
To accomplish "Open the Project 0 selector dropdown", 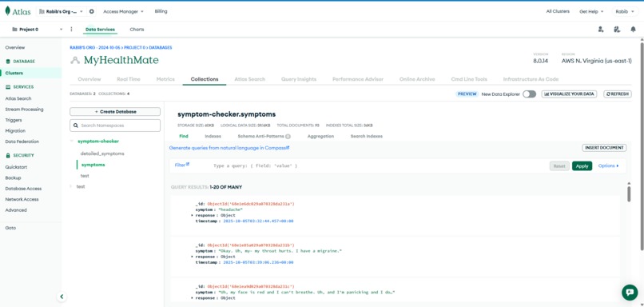I will click(x=37, y=29).
